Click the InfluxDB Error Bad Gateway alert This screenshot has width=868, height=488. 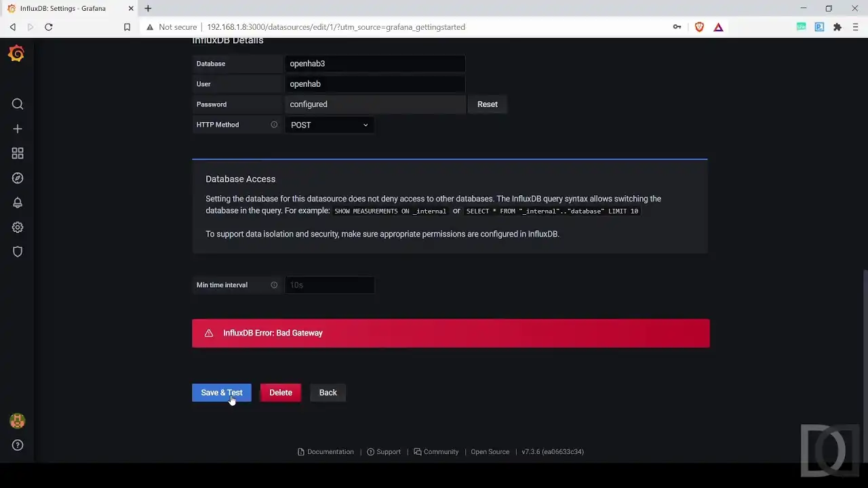click(x=451, y=333)
